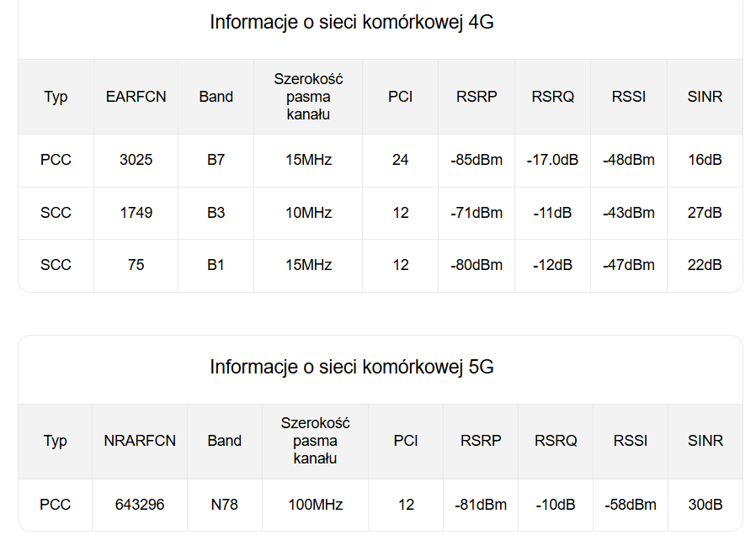Screen dimensions: 756x535
Task: Select the EARFCN value 3025
Action: click(x=136, y=160)
